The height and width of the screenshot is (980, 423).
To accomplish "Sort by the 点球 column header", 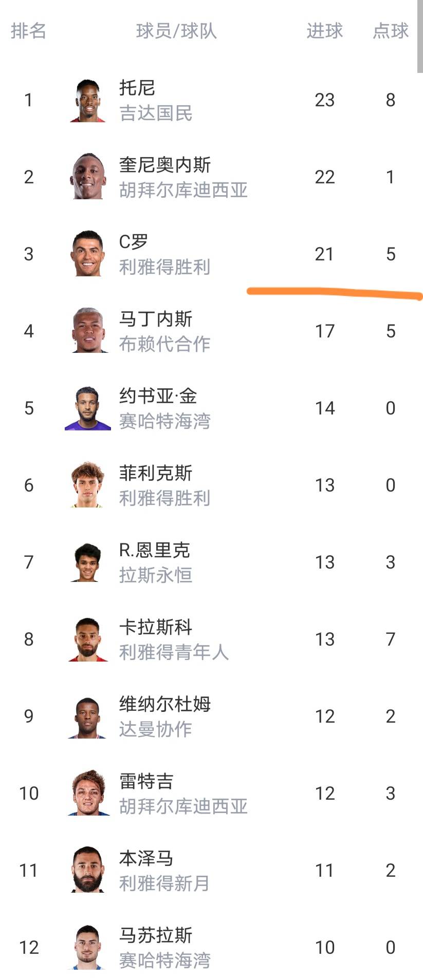I will click(x=391, y=31).
